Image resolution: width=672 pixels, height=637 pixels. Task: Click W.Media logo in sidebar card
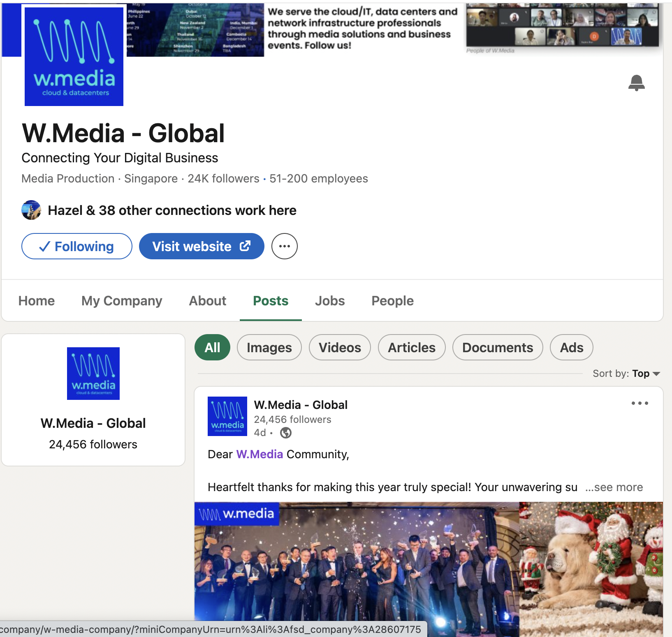coord(93,374)
